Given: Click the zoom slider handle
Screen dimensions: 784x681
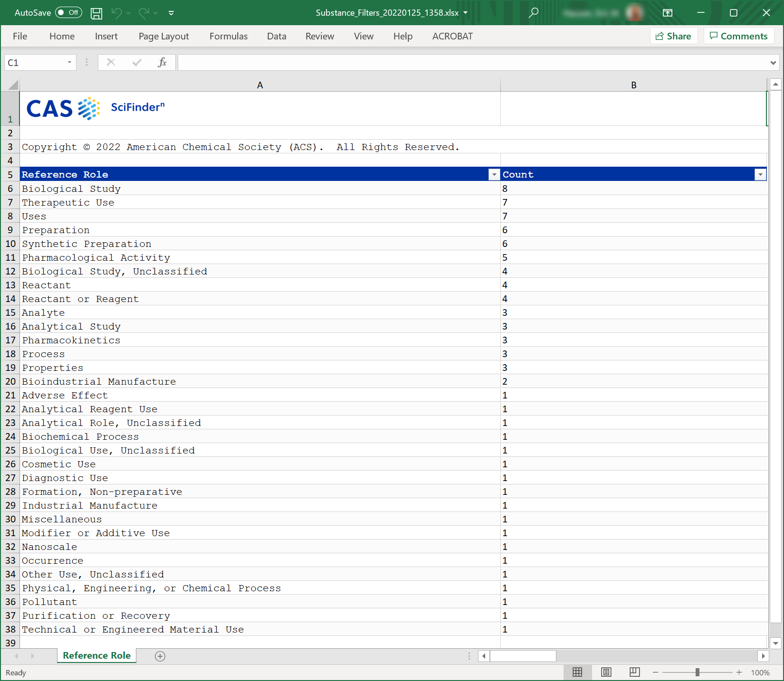Looking at the screenshot, I should (x=697, y=672).
